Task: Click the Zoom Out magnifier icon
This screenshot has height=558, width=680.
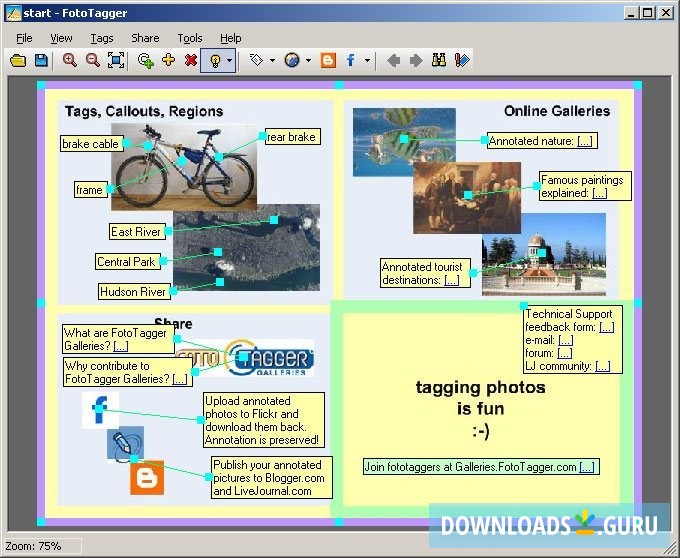Action: pos(93,60)
